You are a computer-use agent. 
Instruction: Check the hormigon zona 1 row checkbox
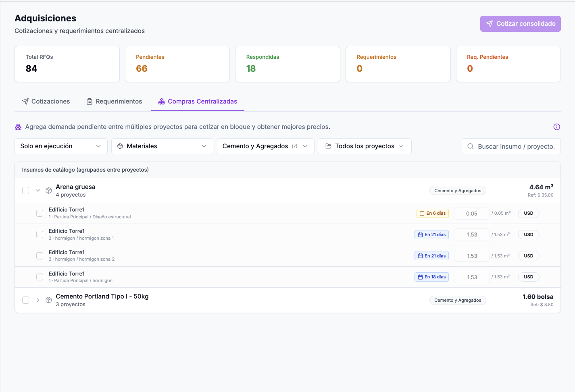coord(40,234)
